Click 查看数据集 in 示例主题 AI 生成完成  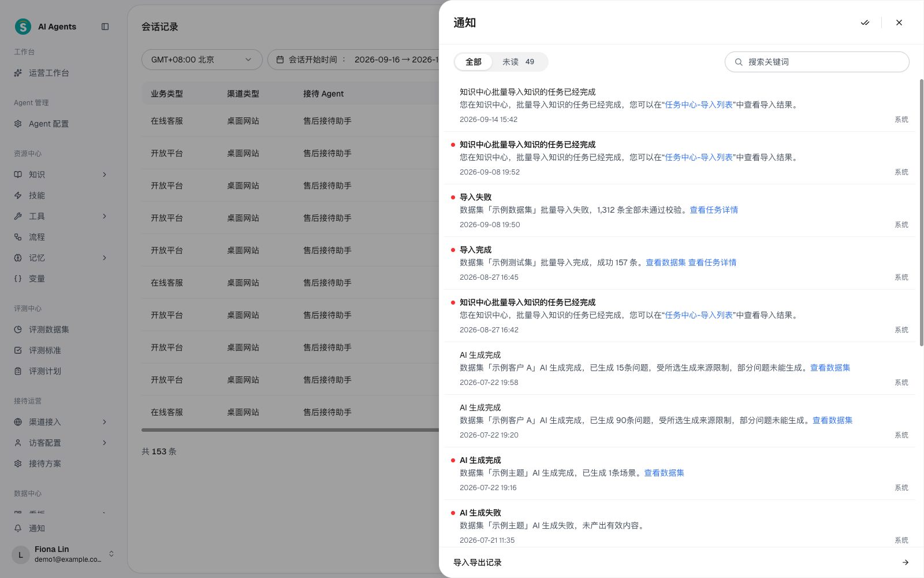664,473
